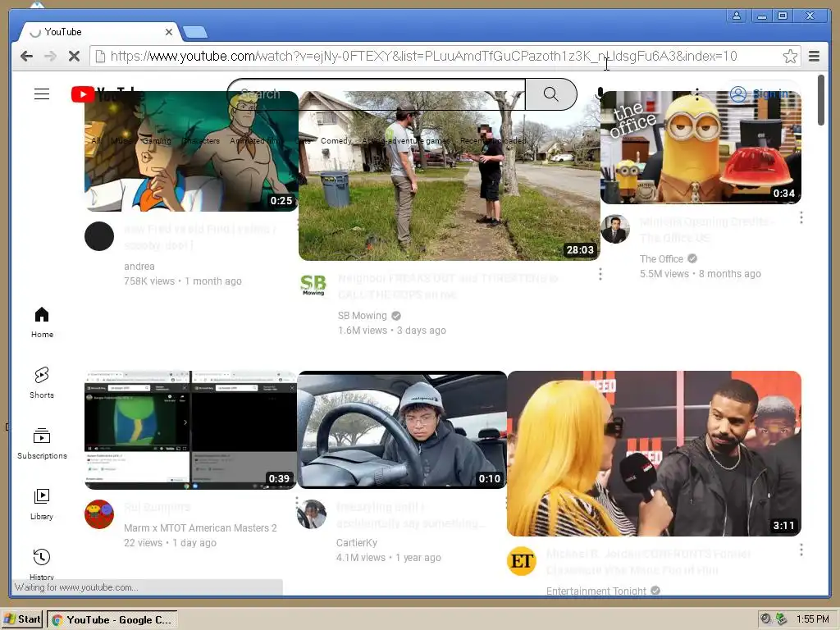Open The Office channel name link
Viewport: 840px width, 630px height.
662,258
